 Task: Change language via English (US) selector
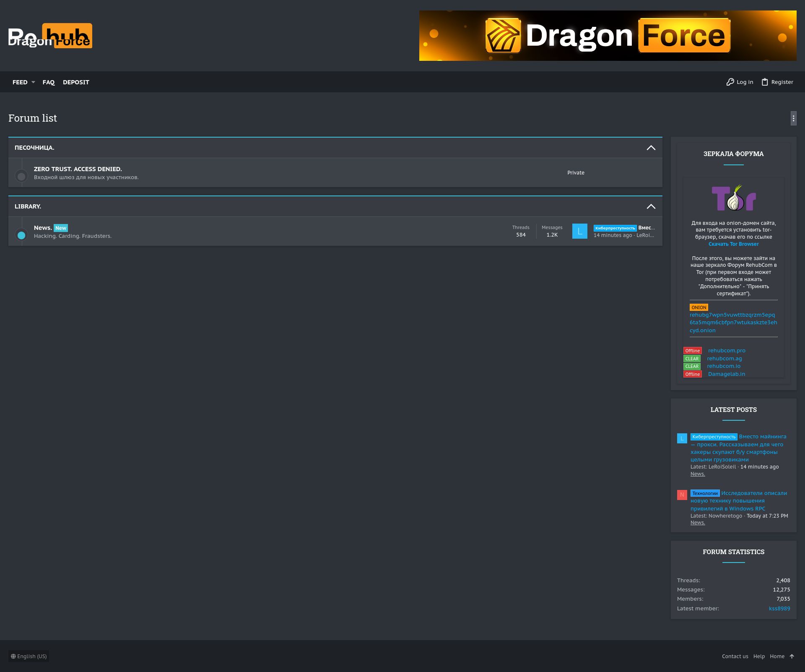tap(29, 656)
